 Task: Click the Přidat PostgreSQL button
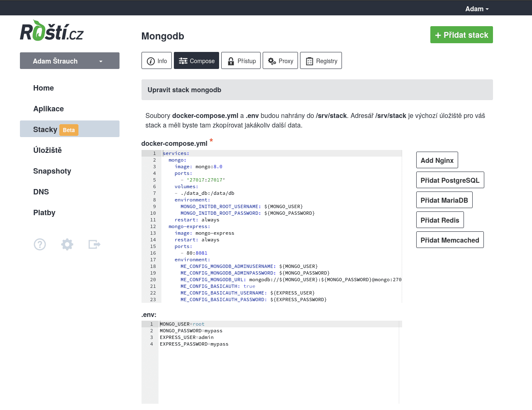tap(450, 180)
